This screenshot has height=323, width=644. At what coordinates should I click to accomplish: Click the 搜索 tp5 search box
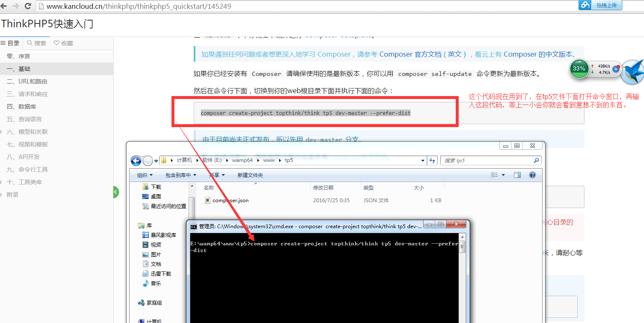tap(491, 161)
